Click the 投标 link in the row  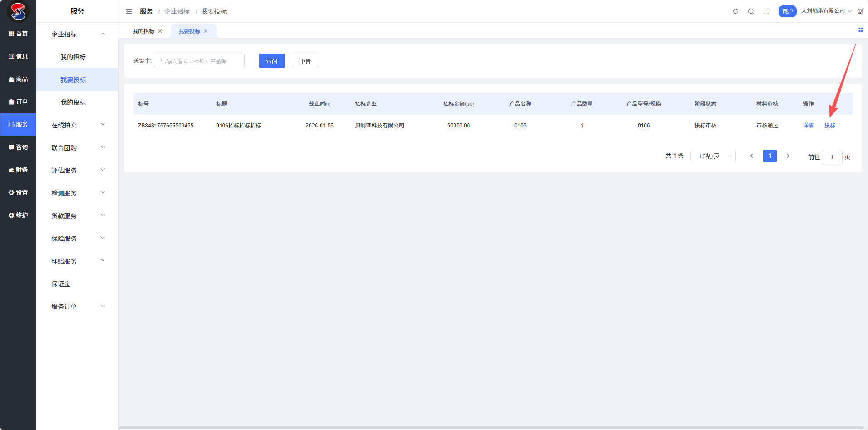[x=829, y=126]
